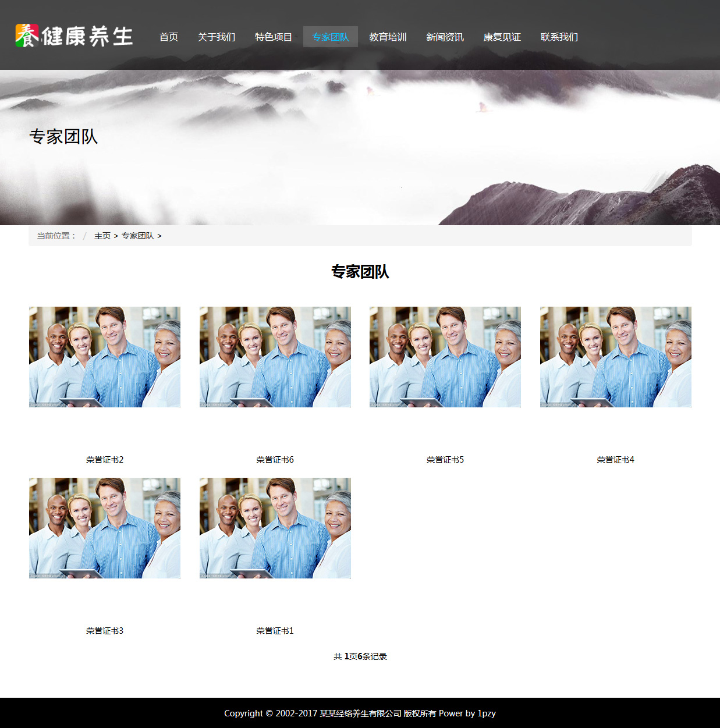The width and height of the screenshot is (720, 728).
Task: Open 联系我们 contact page
Action: [x=559, y=37]
